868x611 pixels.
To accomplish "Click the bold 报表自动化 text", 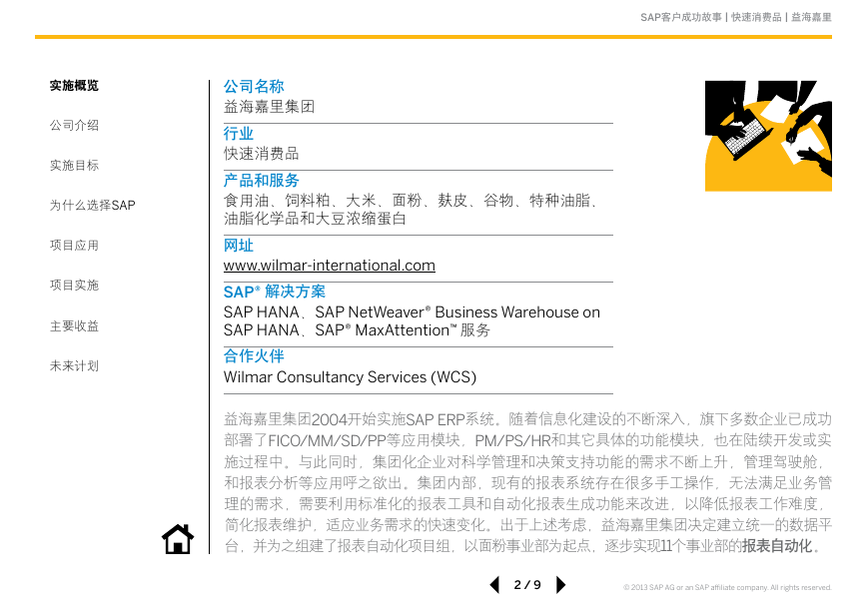I will point(777,546).
